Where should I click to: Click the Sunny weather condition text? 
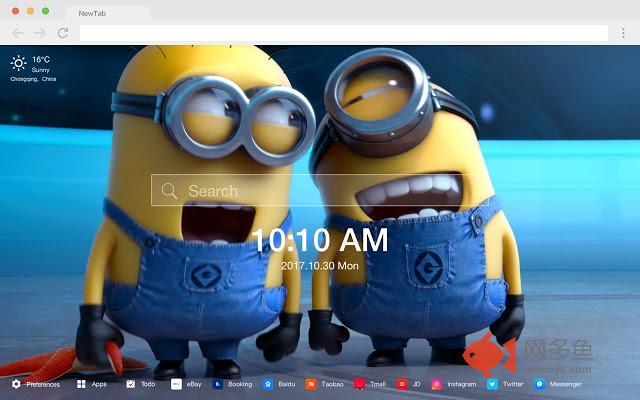click(40, 70)
